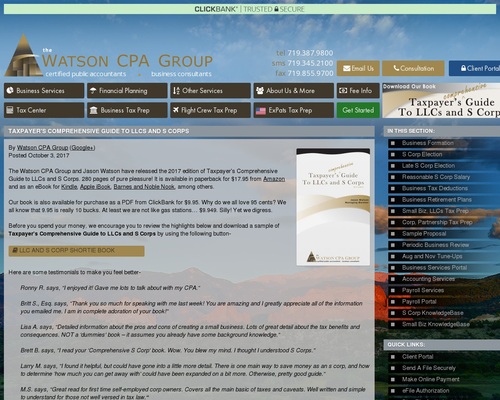
Task: Click the LLC and S Corp Shortie Book button
Action: [x=76, y=251]
